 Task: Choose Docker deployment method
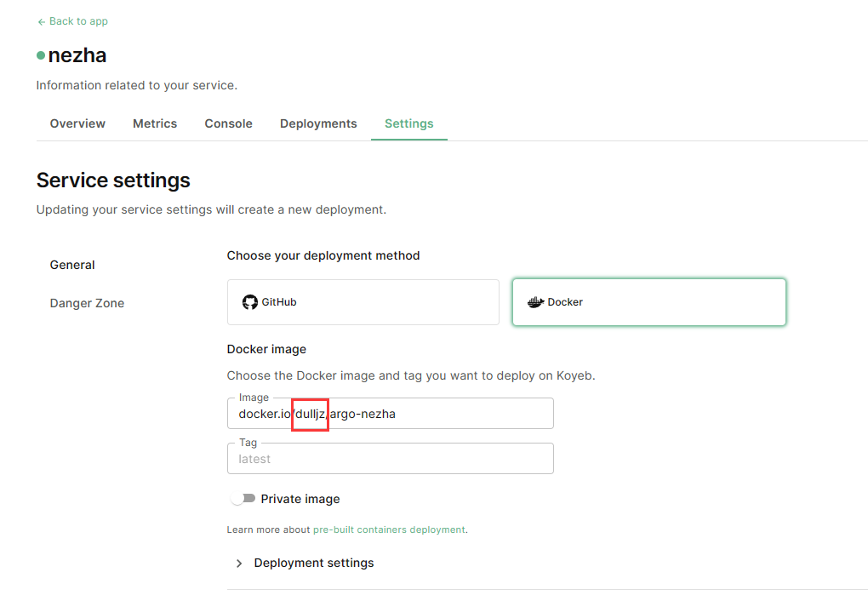pyautogui.click(x=648, y=302)
